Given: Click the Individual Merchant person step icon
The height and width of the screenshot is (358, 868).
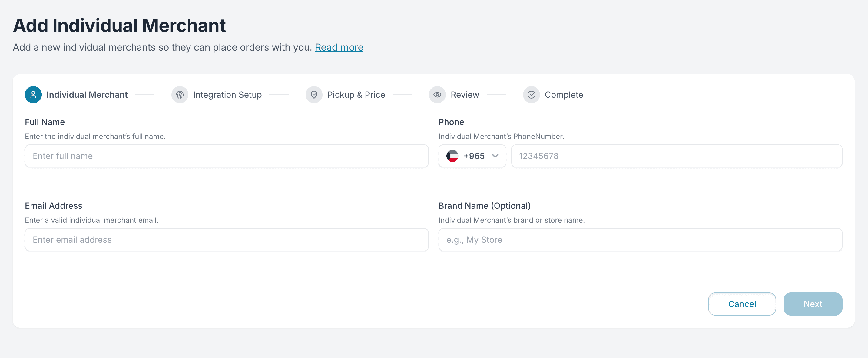Looking at the screenshot, I should coord(33,95).
